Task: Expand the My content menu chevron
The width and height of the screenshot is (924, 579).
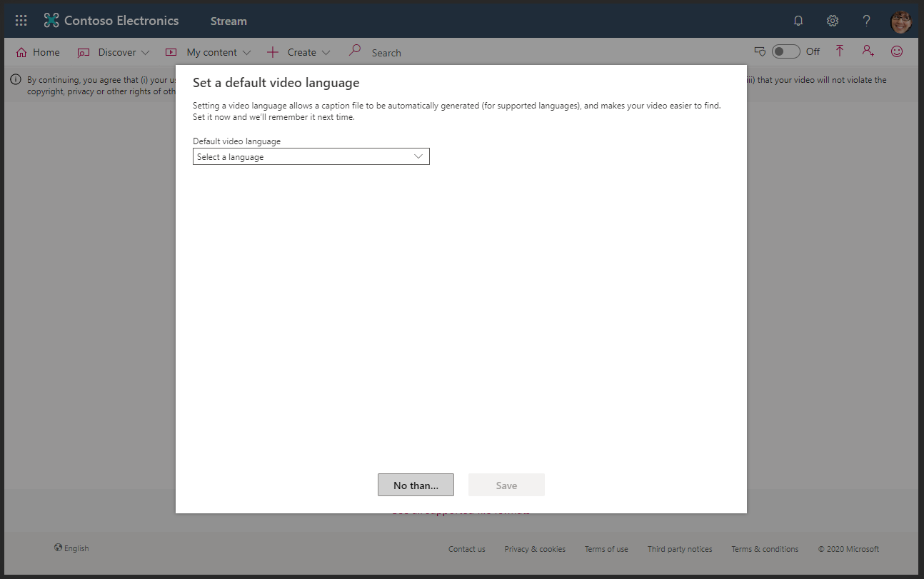Action: pyautogui.click(x=247, y=52)
